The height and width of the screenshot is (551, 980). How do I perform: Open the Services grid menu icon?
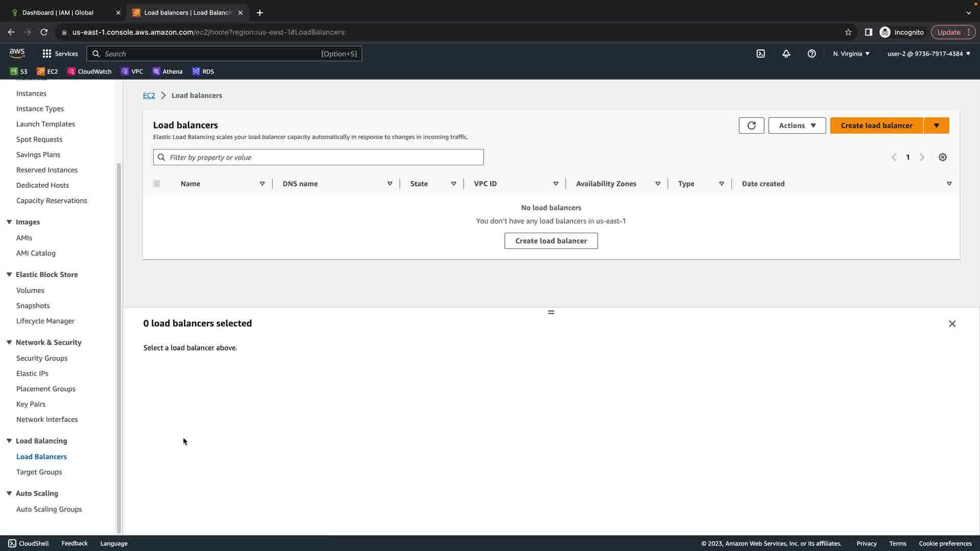(x=47, y=54)
